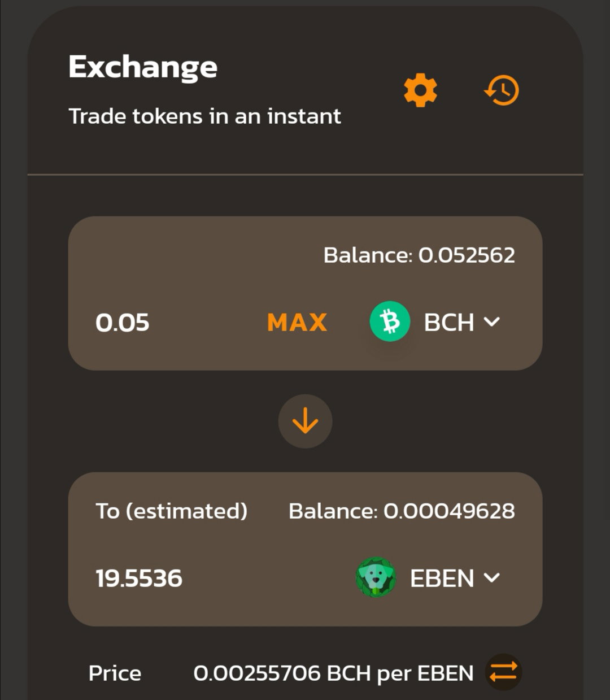This screenshot has width=610, height=700.
Task: Click the Trade tokens in an instant subtitle
Action: 205,116
